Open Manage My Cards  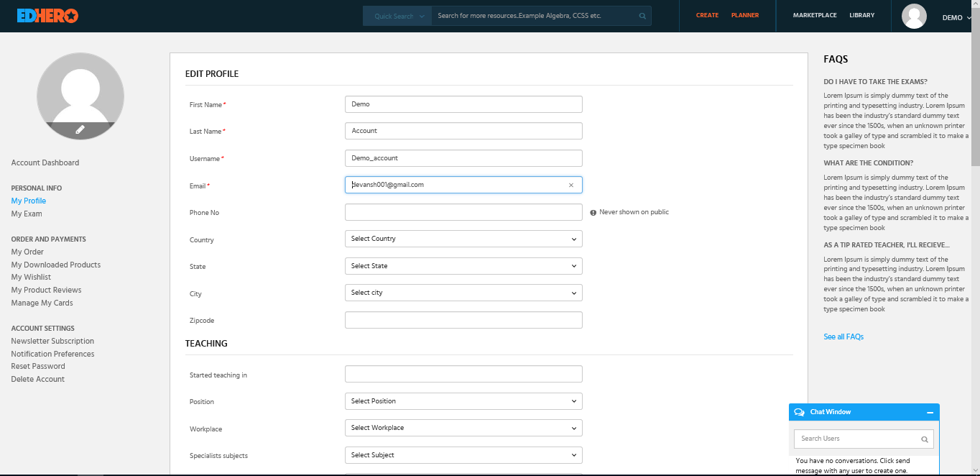(x=42, y=303)
